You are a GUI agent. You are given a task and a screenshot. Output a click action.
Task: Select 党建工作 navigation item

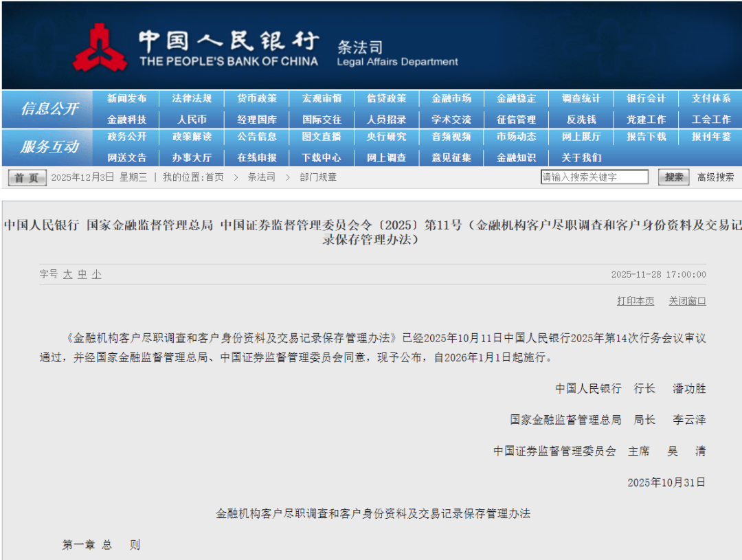[647, 120]
